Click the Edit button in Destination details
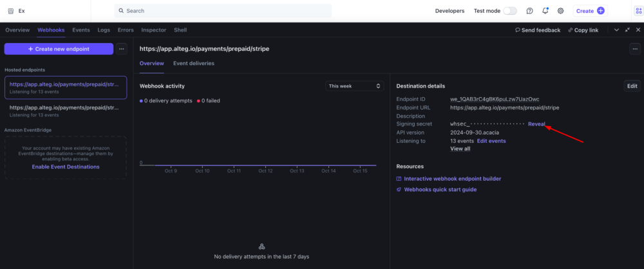 point(632,86)
